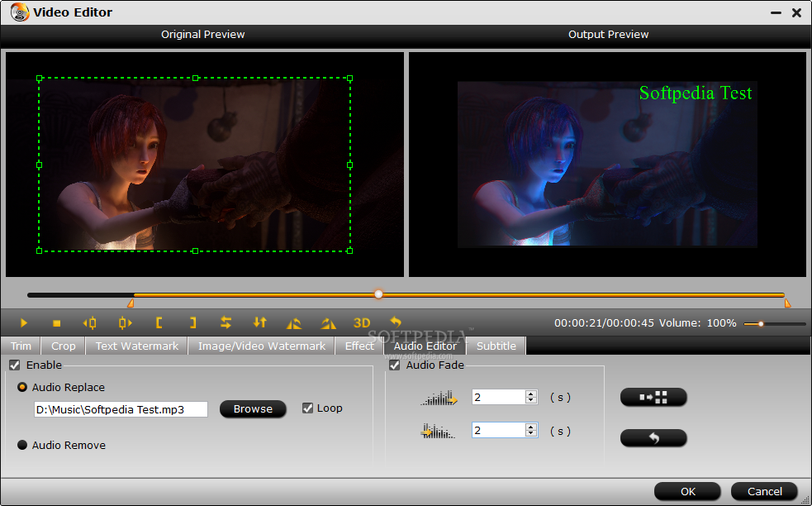Toggle the 3D effect icon
The height and width of the screenshot is (506, 812).
click(x=362, y=323)
